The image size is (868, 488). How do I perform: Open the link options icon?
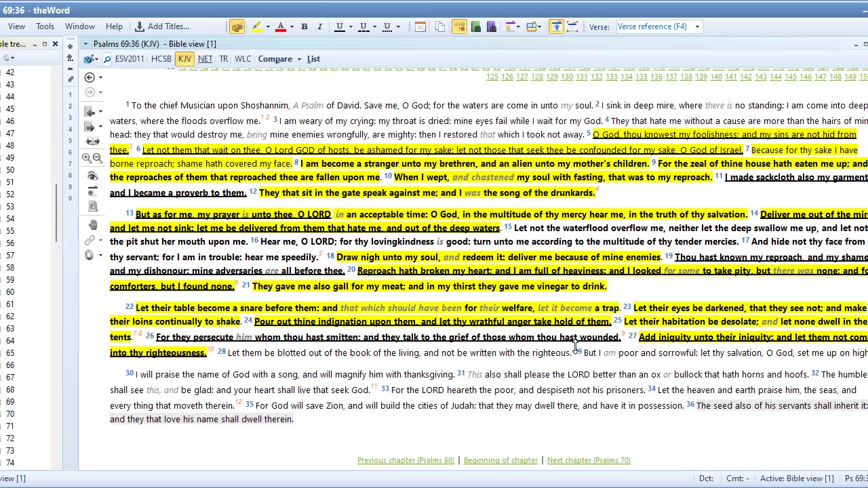(90, 240)
